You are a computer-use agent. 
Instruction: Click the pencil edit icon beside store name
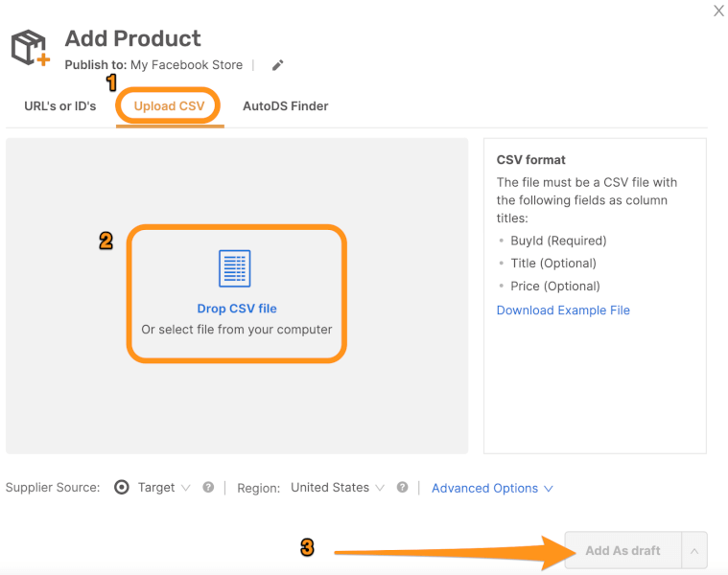pos(277,65)
